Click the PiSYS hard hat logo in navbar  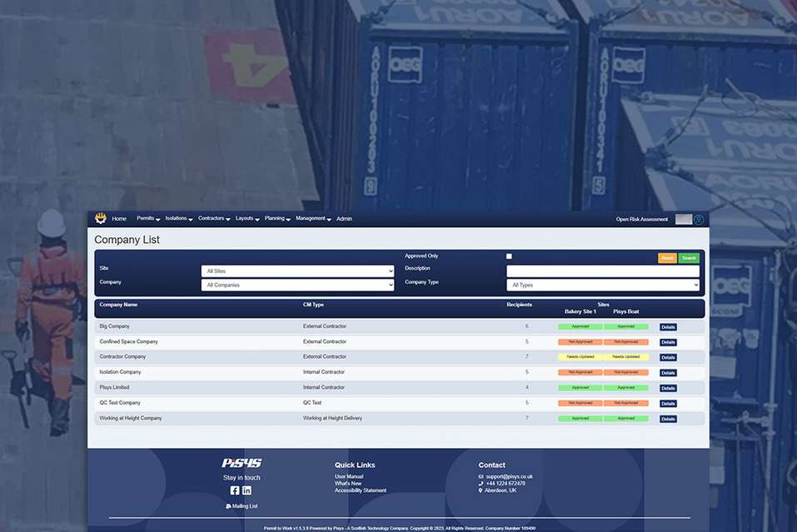(x=99, y=218)
